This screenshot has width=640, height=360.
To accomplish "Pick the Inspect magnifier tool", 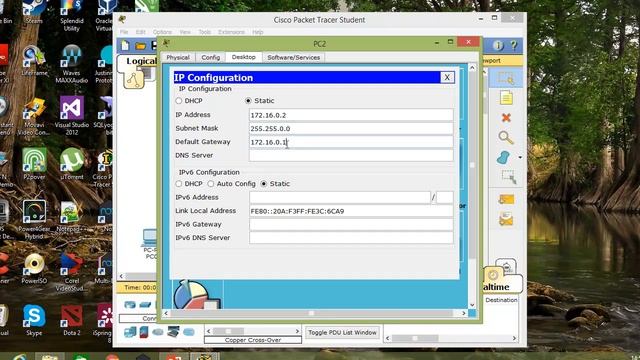I will [x=506, y=138].
